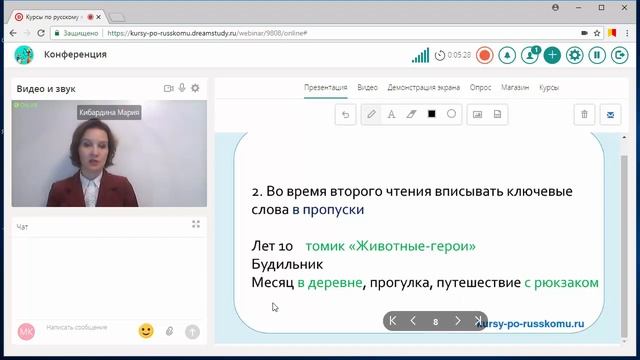Image resolution: width=640 pixels, height=360 pixels.
Task: Click the yellow bookmark extension icon
Action: (612, 33)
